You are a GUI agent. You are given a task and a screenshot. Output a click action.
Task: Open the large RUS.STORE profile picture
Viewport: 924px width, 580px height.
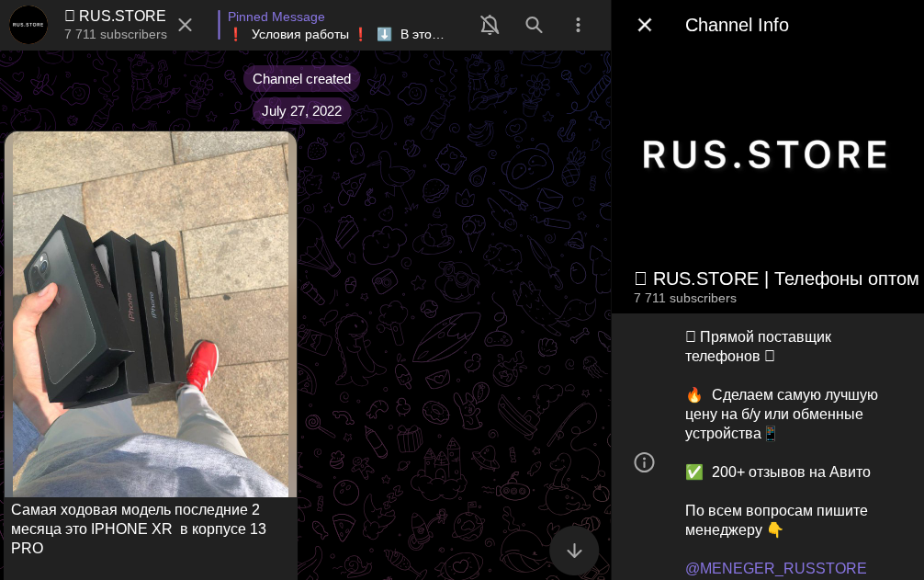pos(767,155)
